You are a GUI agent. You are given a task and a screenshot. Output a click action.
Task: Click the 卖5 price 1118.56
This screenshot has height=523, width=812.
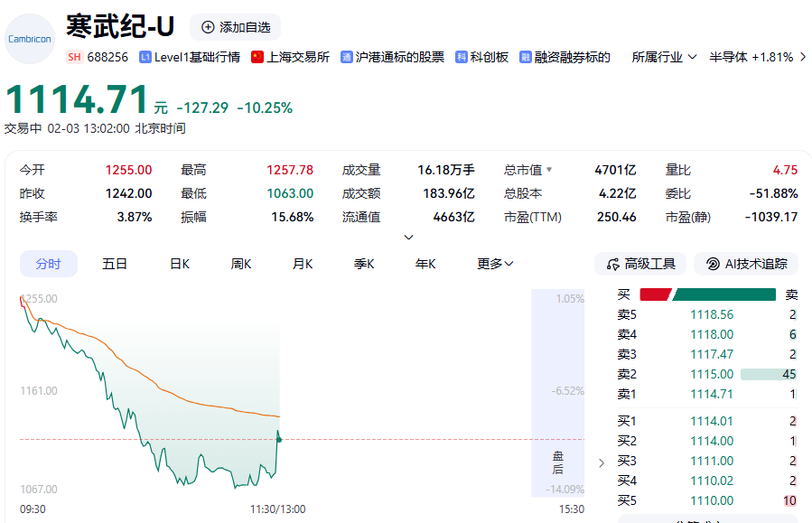coord(712,314)
